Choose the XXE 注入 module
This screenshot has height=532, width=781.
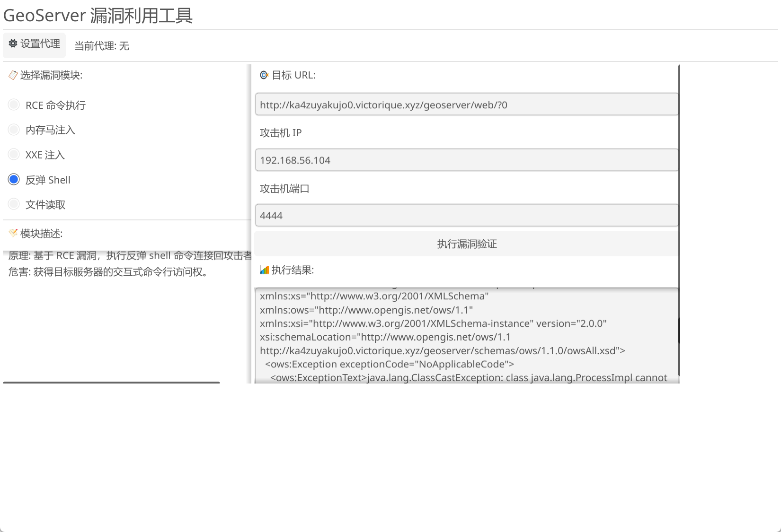click(x=14, y=155)
